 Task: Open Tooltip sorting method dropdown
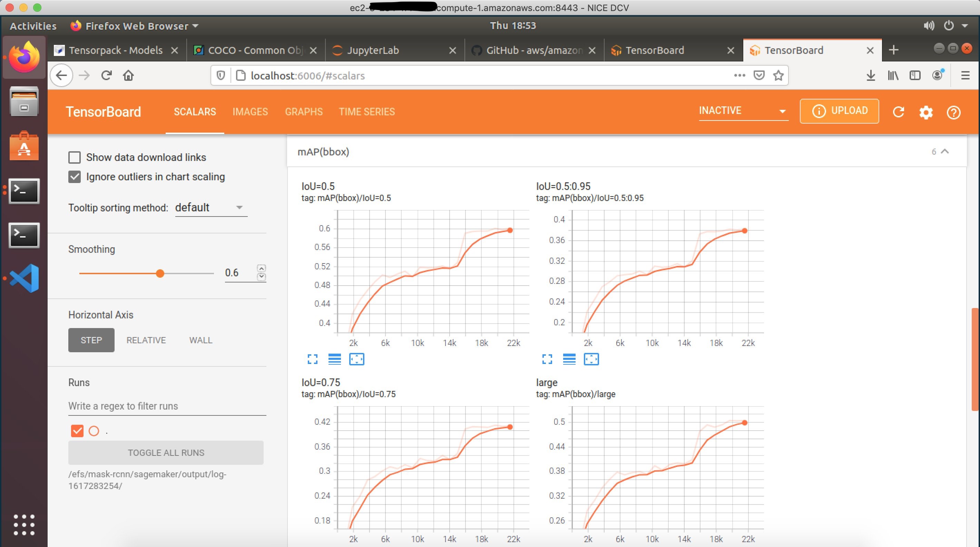(211, 208)
